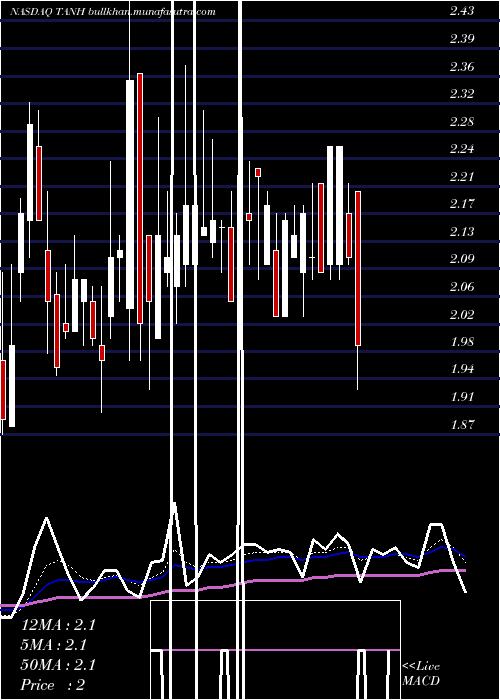Click the NASDAQ TANH chart title text
The image size is (500, 700).
(112, 12)
